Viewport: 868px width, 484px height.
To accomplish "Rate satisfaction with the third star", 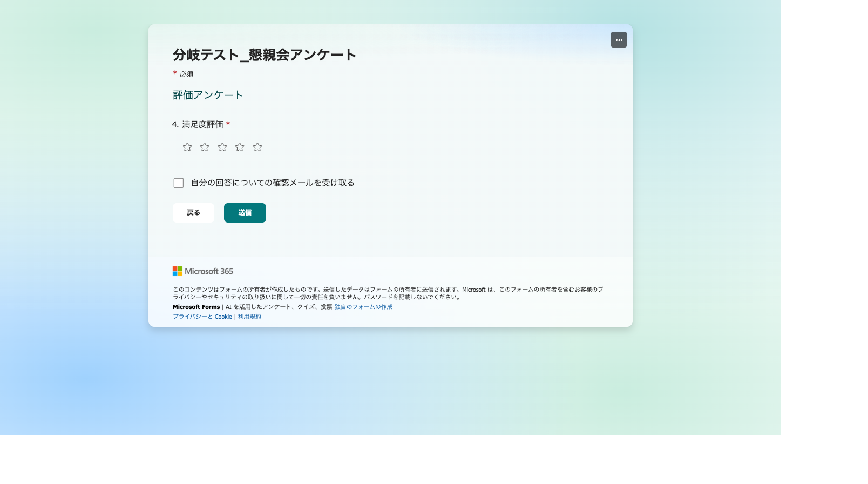I will point(222,147).
